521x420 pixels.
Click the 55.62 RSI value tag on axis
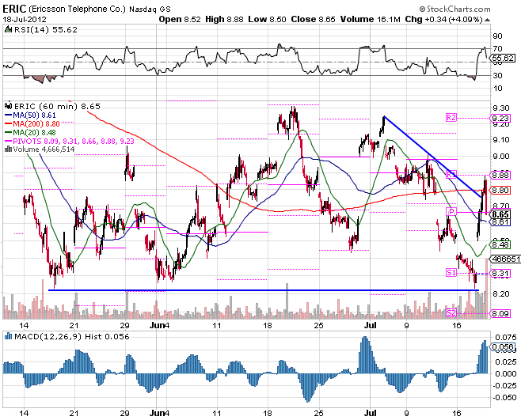[503, 59]
